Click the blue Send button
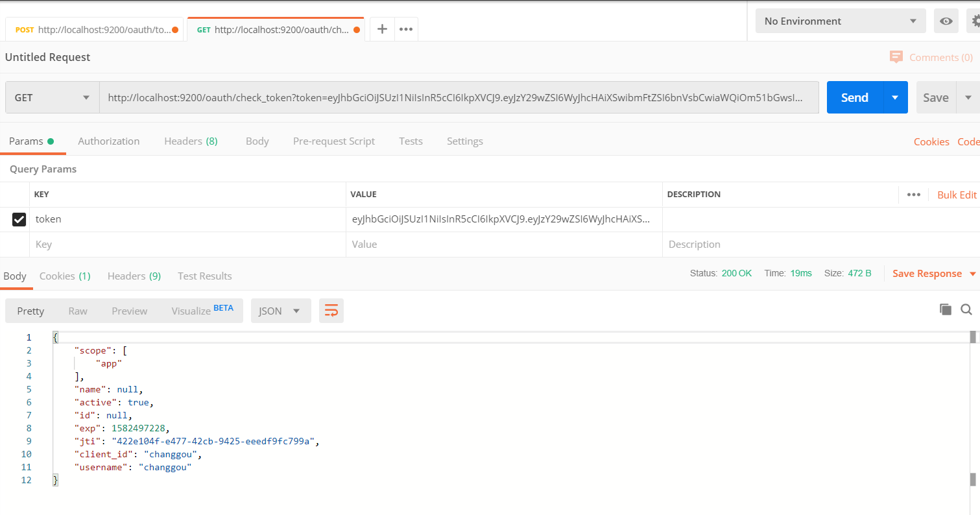The image size is (980, 515). 855,97
